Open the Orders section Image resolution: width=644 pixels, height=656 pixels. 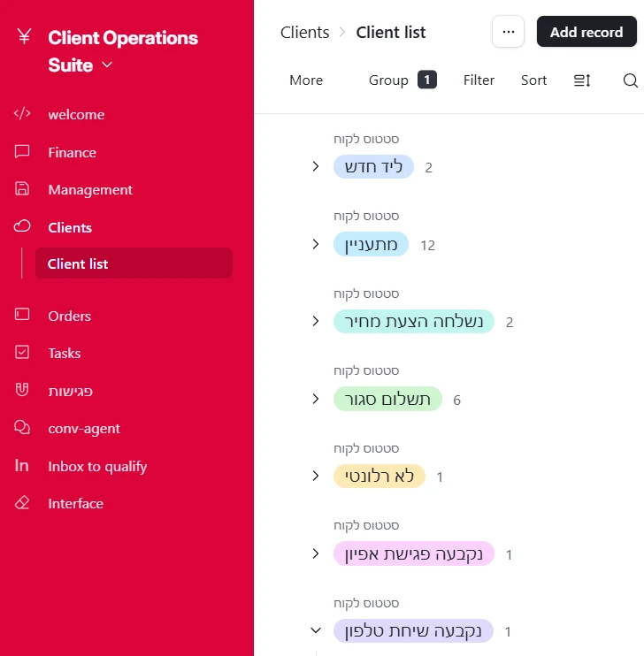tap(70, 317)
